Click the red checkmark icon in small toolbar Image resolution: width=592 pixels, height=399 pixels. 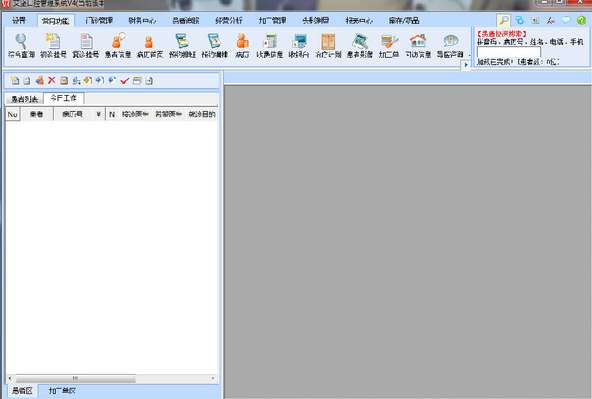tap(125, 80)
